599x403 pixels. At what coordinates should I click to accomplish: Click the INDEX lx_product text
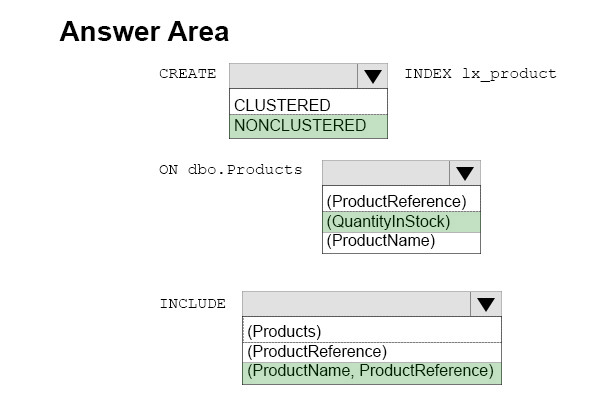[x=481, y=74]
